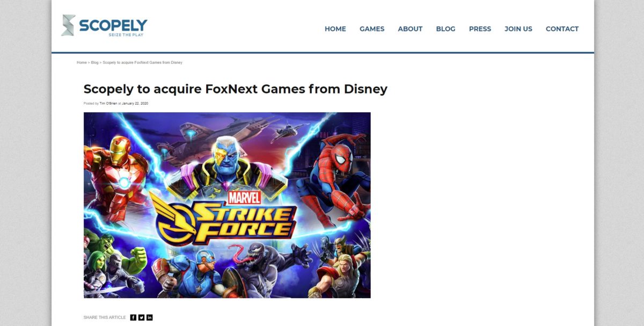This screenshot has height=326, width=644.
Task: Open the ABOUT menu item
Action: 410,29
